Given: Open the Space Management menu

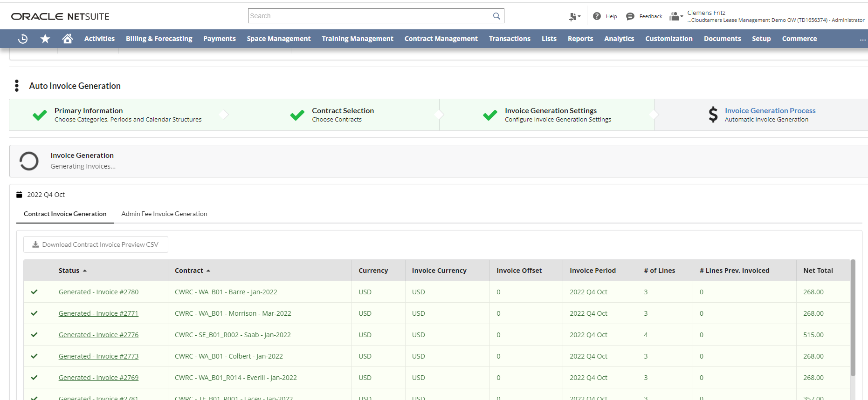Looking at the screenshot, I should (x=279, y=39).
